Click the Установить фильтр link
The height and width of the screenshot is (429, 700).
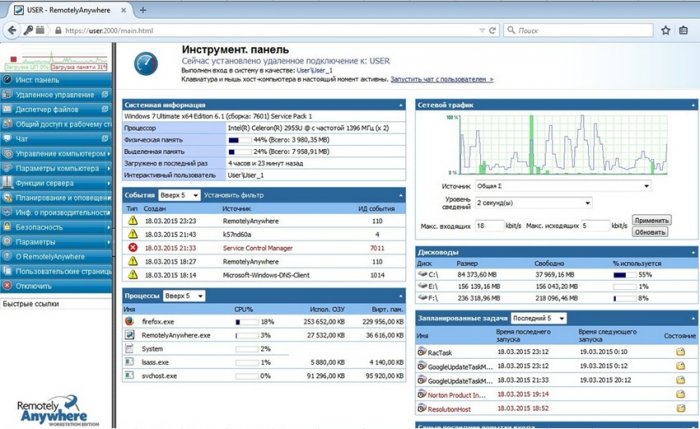click(x=235, y=195)
